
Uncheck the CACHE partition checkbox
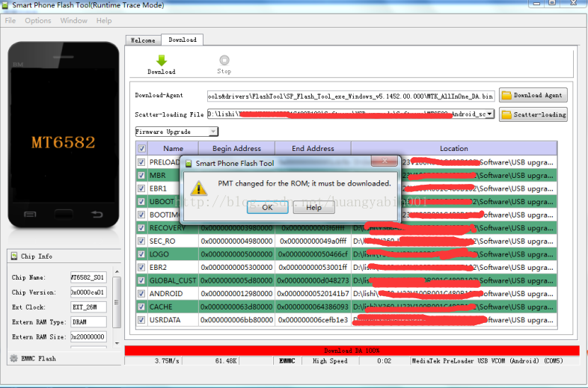[141, 307]
